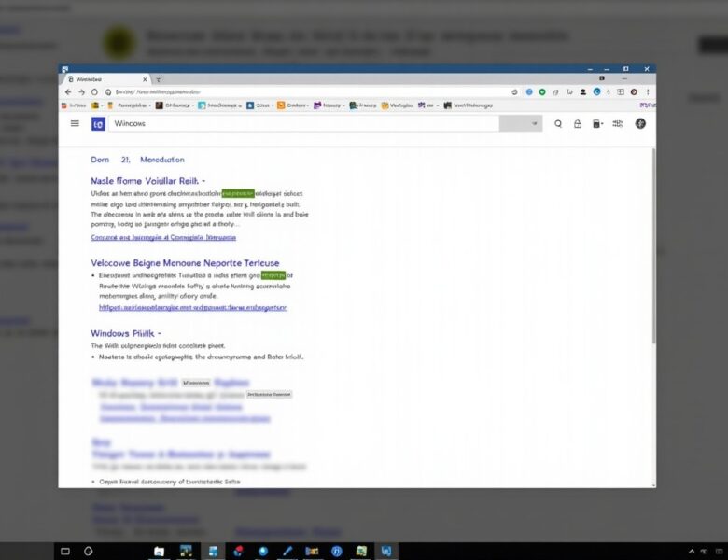Open the hamburger menu on the page

tap(75, 123)
